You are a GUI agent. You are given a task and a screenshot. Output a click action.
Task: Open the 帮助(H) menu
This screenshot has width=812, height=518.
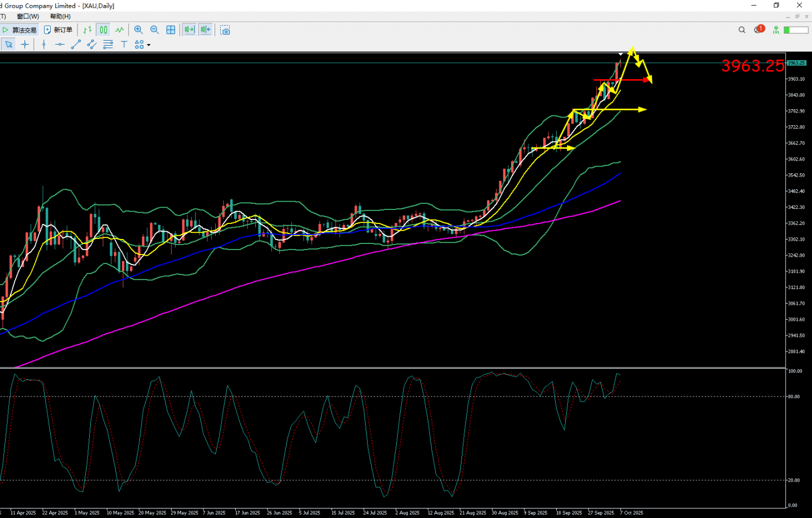[60, 16]
